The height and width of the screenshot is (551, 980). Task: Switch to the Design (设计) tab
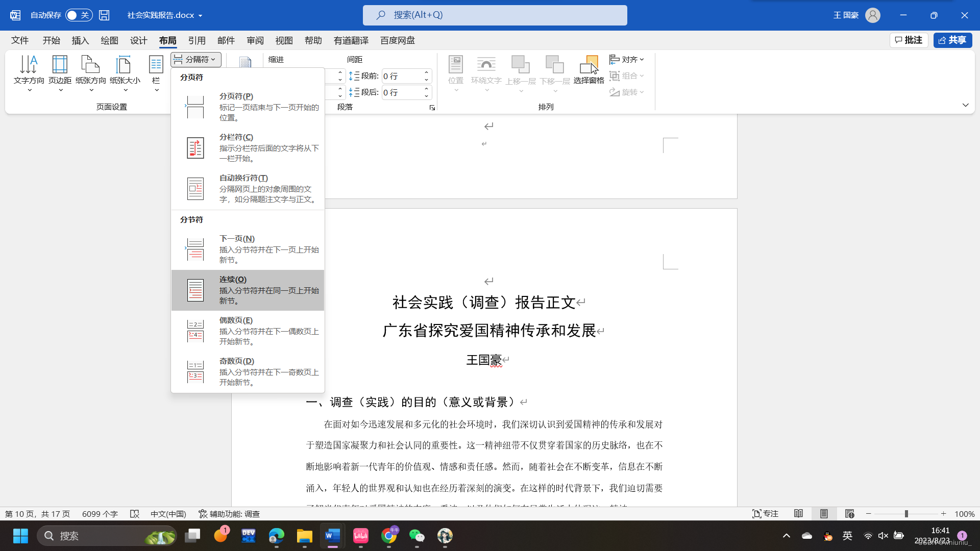(x=138, y=40)
